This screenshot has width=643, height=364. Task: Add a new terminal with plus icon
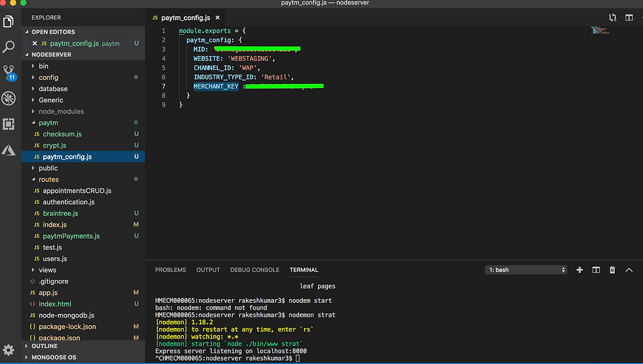click(x=579, y=270)
